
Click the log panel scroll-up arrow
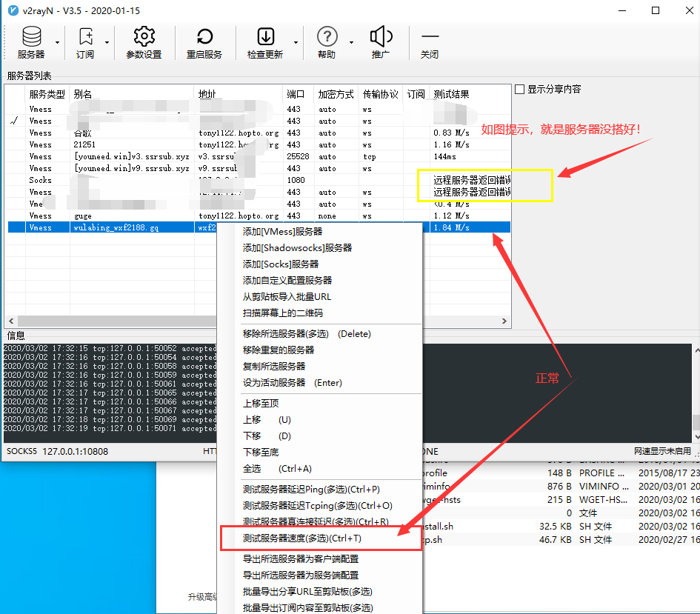coord(696,351)
